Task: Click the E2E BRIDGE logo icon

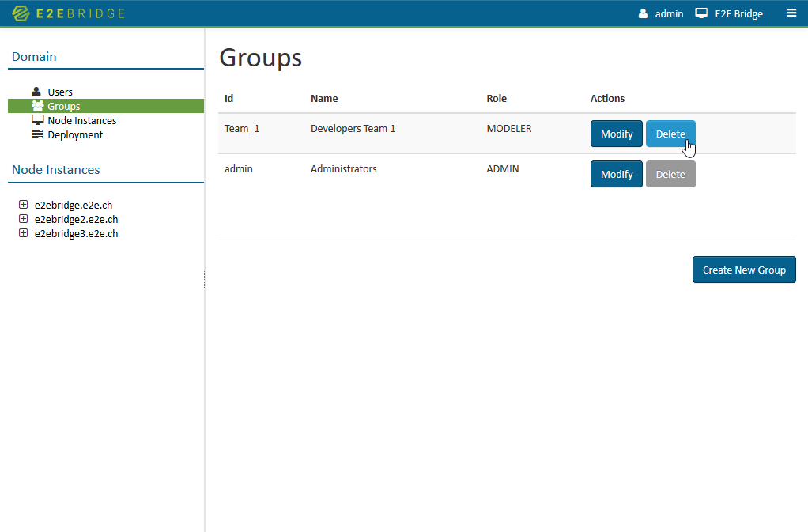Action: [22, 13]
